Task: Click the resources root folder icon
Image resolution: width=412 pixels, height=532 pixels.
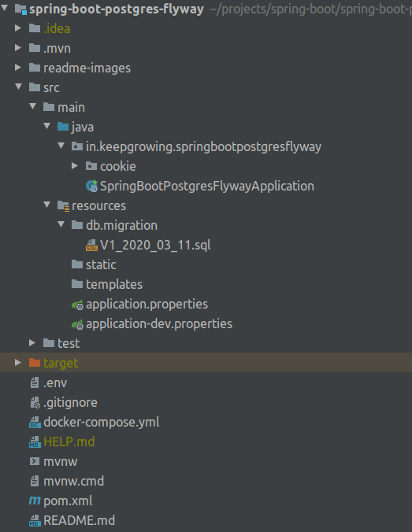Action: (64, 205)
